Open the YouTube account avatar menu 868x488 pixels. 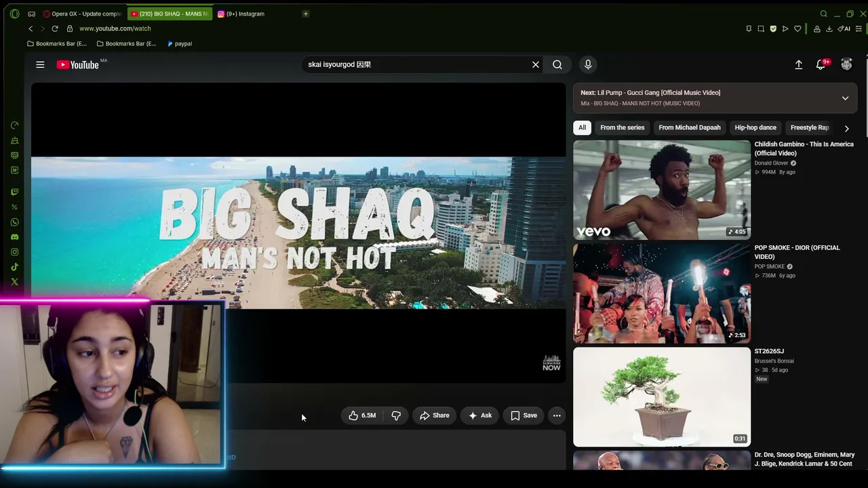[x=846, y=64]
